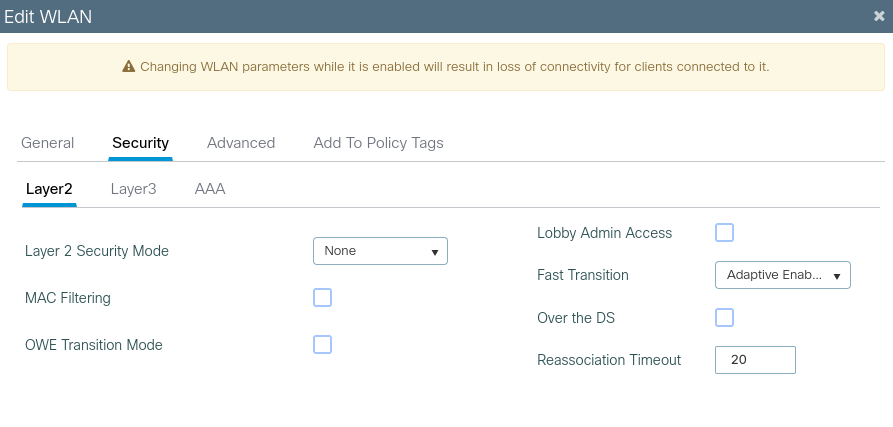The height and width of the screenshot is (427, 893).
Task: Select the Security tab
Action: pos(140,143)
